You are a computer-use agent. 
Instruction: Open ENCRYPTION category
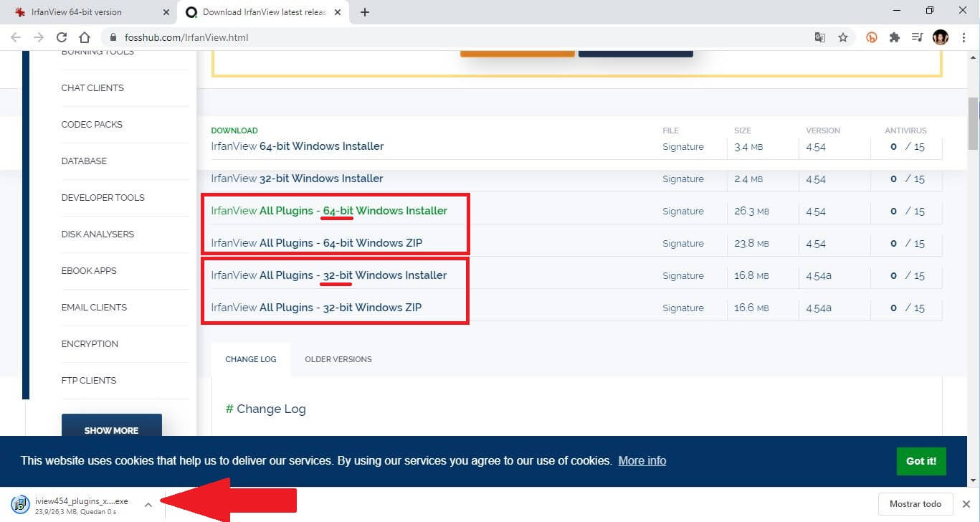90,344
